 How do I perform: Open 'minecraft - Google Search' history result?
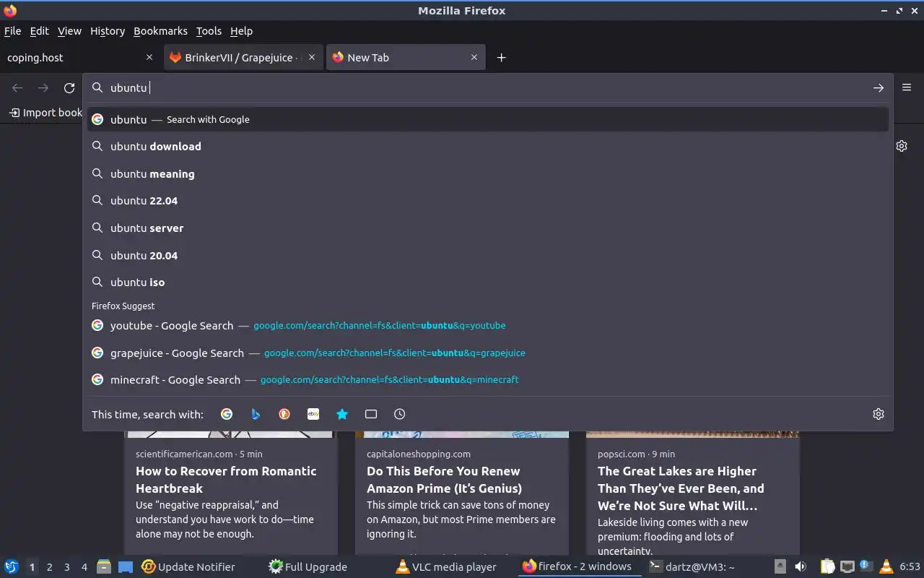pos(488,379)
